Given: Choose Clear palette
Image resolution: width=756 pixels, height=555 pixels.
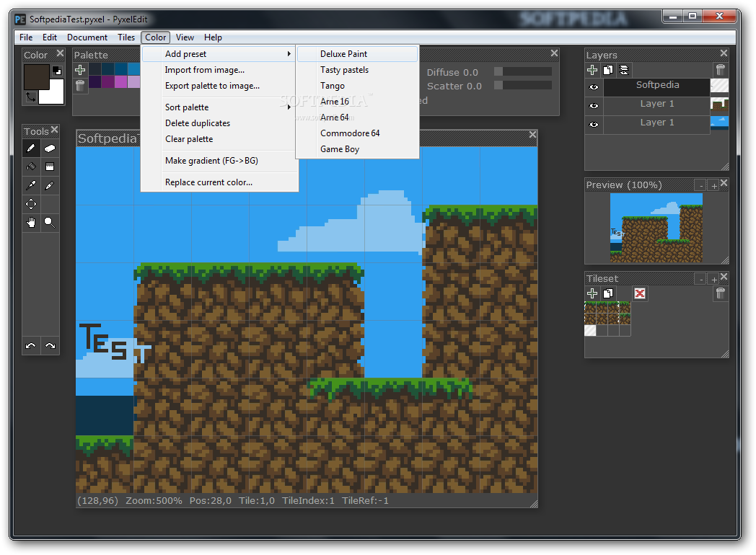Looking at the screenshot, I should (219, 138).
